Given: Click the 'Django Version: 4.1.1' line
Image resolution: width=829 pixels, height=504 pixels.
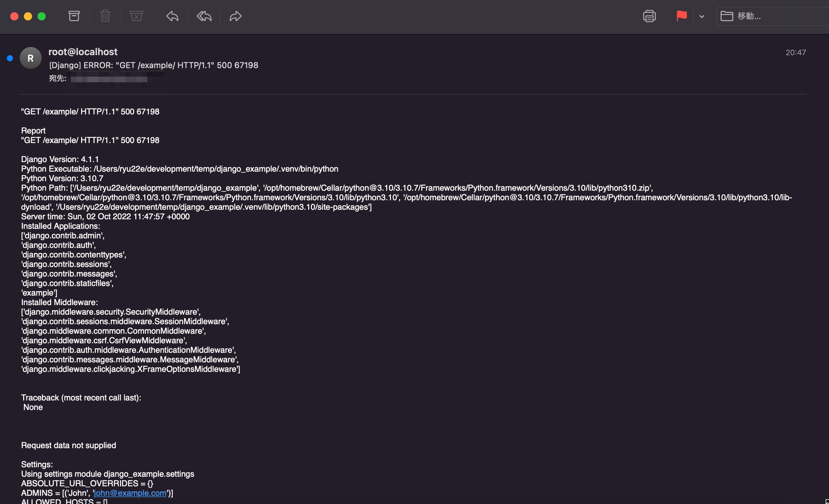Looking at the screenshot, I should pyautogui.click(x=60, y=159).
